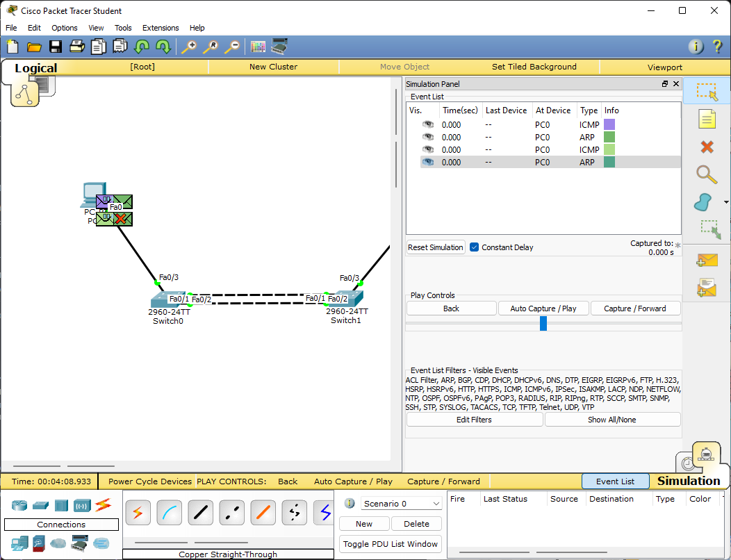The image size is (731, 560).
Task: Redo with the right green arrow icon
Action: click(x=163, y=47)
